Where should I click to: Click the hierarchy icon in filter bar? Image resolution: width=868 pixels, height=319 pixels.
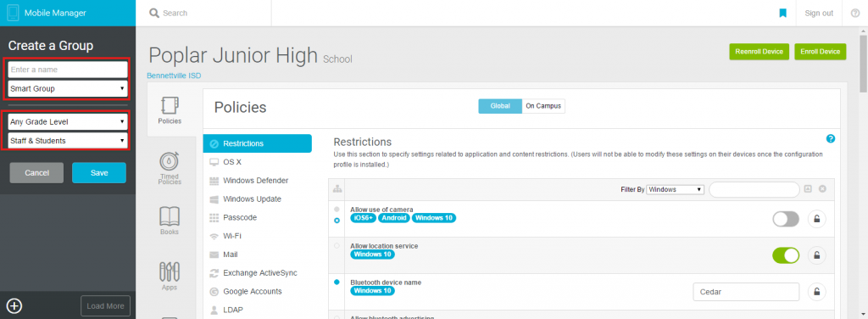pos(337,189)
